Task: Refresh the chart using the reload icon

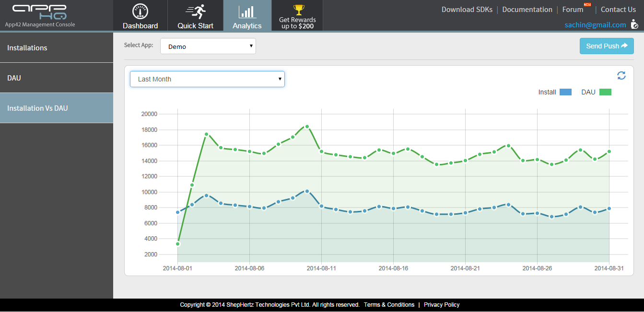Action: coord(621,75)
